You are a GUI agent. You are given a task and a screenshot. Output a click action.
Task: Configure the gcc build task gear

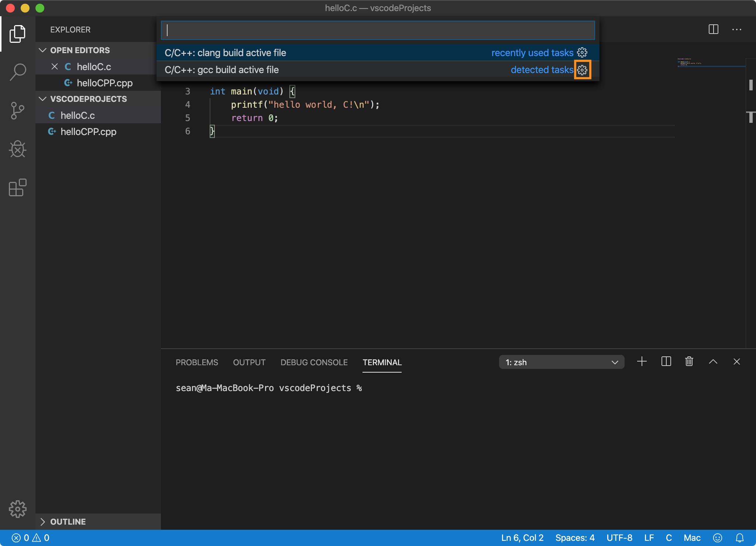583,70
